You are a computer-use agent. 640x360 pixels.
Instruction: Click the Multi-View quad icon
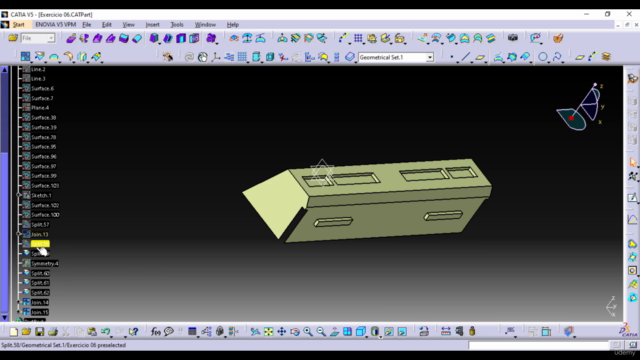click(347, 331)
